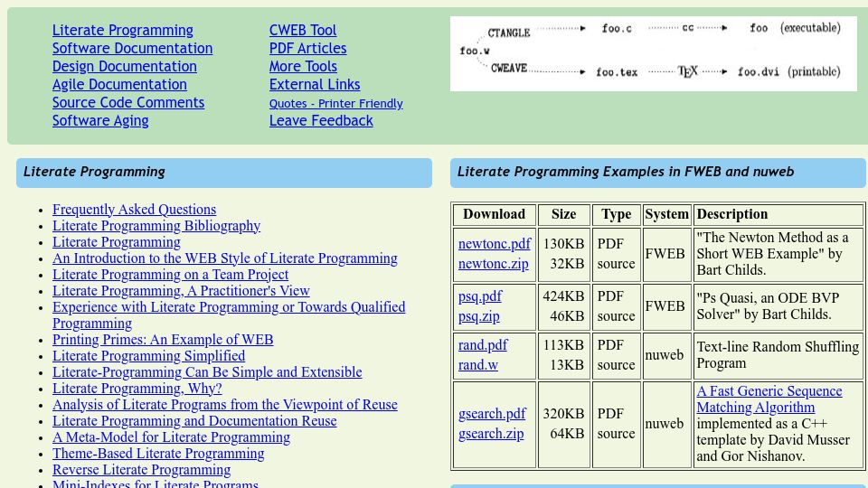This screenshot has width=868, height=488.
Task: Click the 424KB size value
Action: coord(563,296)
